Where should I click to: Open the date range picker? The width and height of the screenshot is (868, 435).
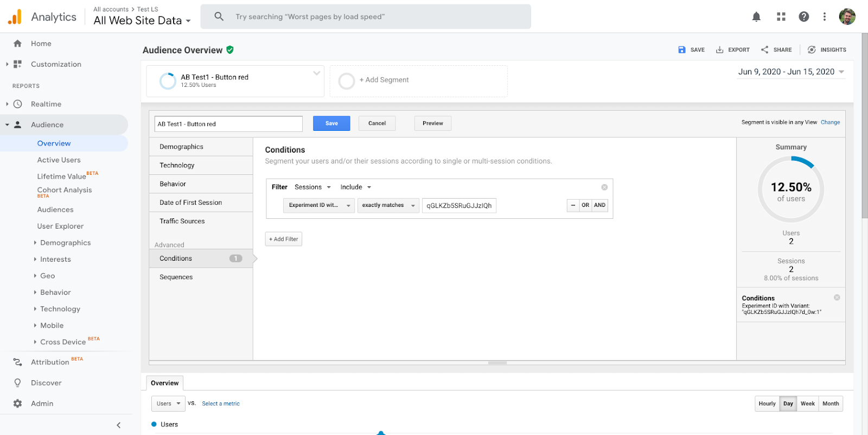pos(791,72)
